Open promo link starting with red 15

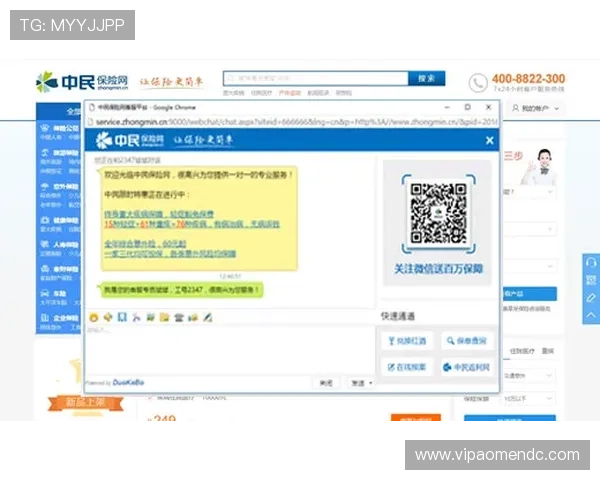coord(192,224)
